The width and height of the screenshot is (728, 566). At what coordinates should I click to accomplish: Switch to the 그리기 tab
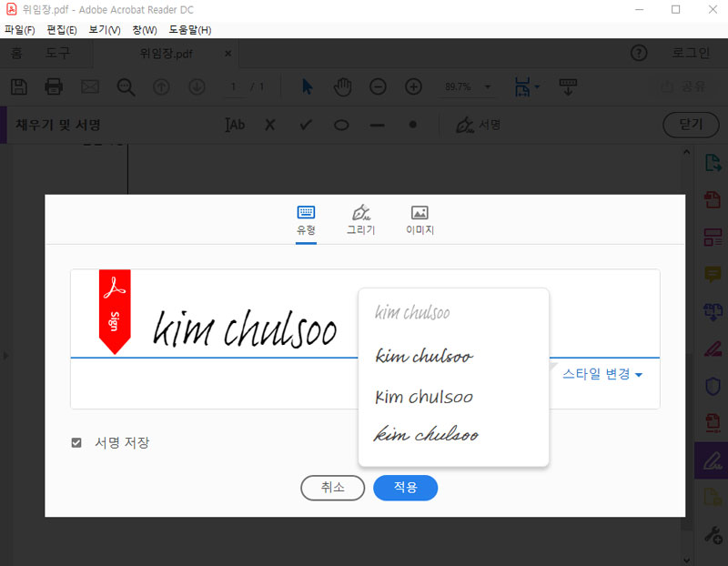tap(360, 219)
